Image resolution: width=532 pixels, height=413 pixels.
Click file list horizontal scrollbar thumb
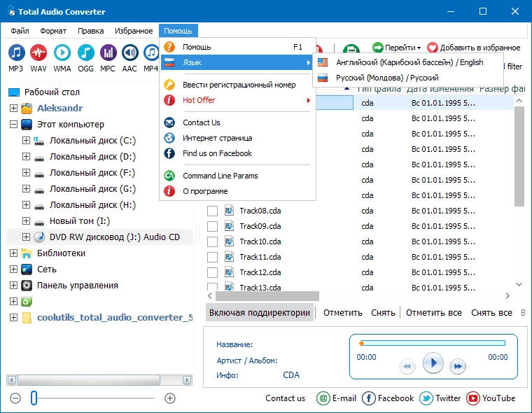267,296
